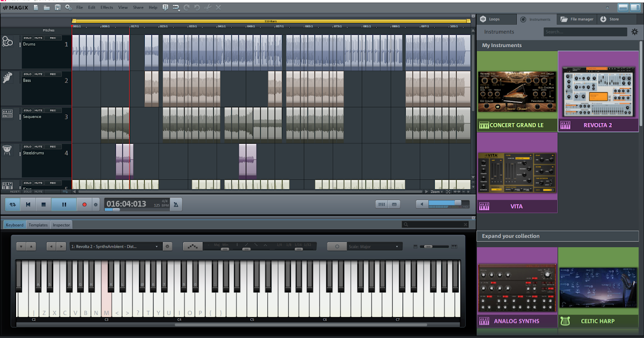The height and width of the screenshot is (338, 644).
Task: Solo the Drums track
Action: click(x=27, y=38)
